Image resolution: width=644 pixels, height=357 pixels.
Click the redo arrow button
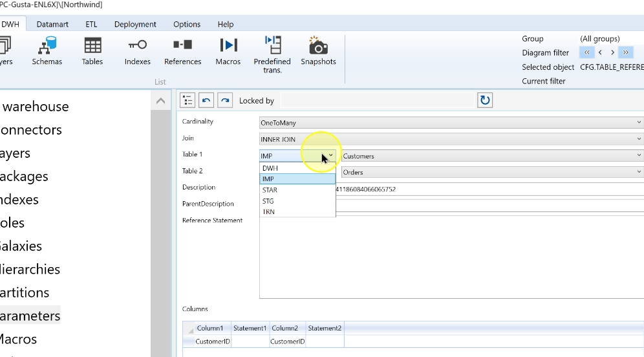tap(225, 100)
